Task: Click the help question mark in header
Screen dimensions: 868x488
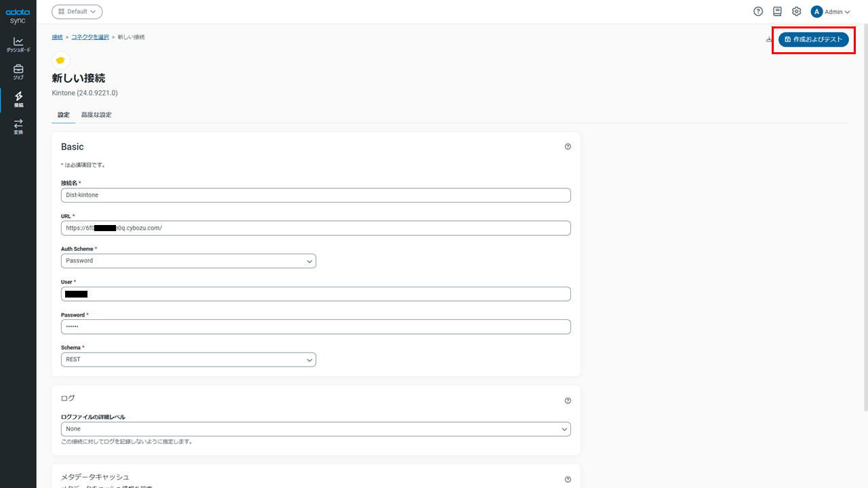Action: tap(758, 12)
